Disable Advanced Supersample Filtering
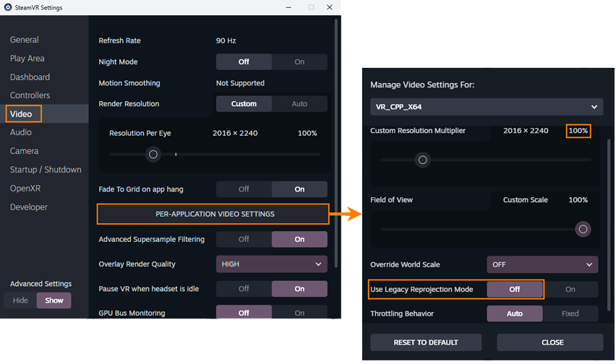The width and height of the screenshot is (616, 364). pos(244,239)
